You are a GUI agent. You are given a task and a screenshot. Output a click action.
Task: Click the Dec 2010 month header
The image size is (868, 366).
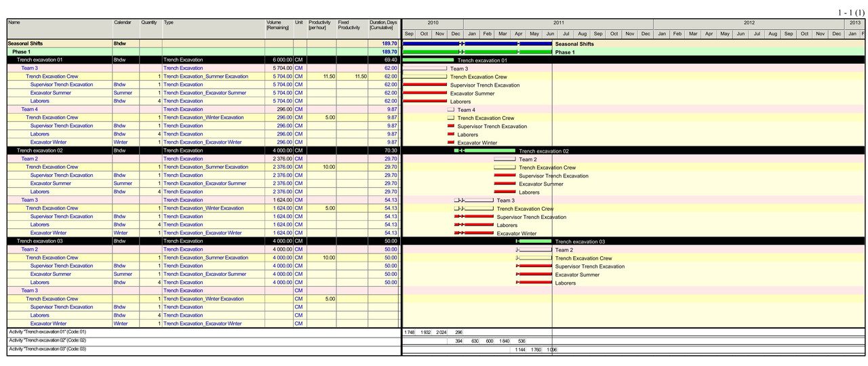pos(456,34)
